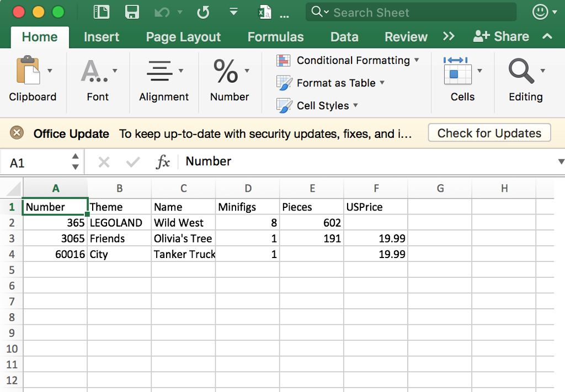Select column A header
This screenshot has height=392, width=565.
coord(56,188)
